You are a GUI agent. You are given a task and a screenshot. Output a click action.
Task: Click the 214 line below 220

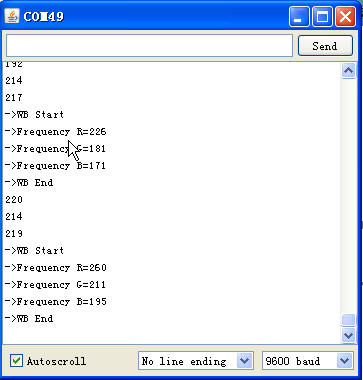coord(14,217)
